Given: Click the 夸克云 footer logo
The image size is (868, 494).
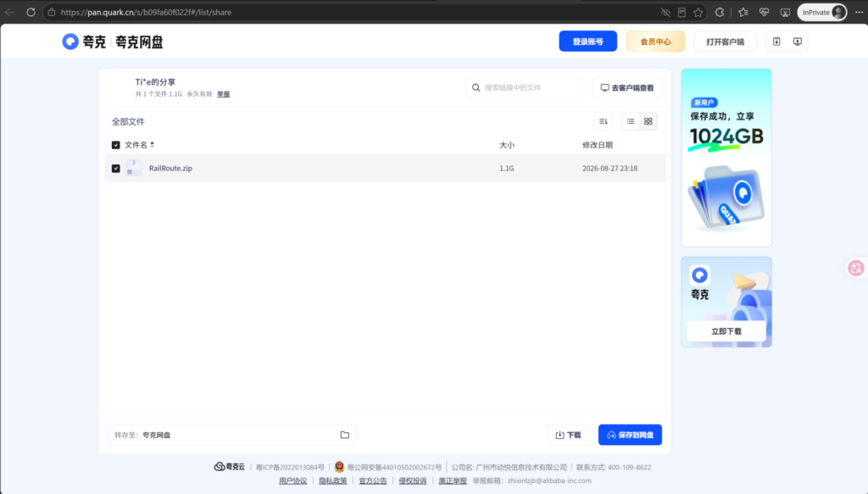Looking at the screenshot, I should pos(229,467).
